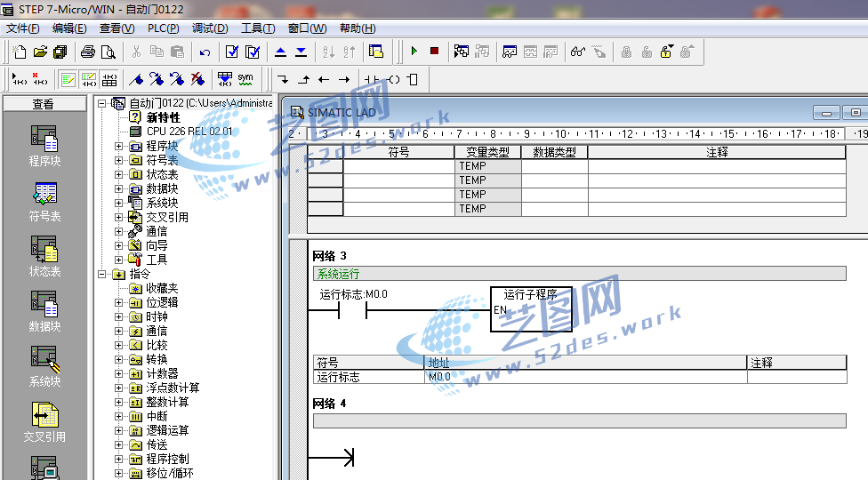The image size is (868, 480).
Task: Click the Open project folder icon
Action: click(x=40, y=52)
